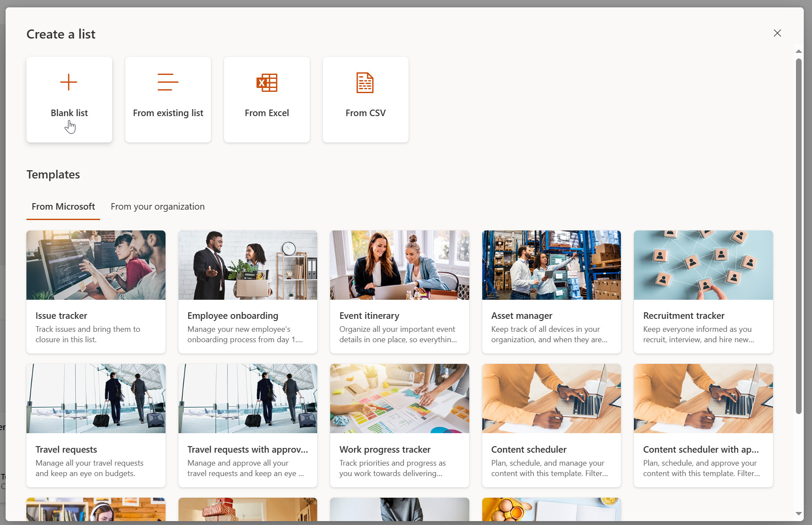Switch to the From Microsoft tab
This screenshot has height=525, width=812.
63,207
